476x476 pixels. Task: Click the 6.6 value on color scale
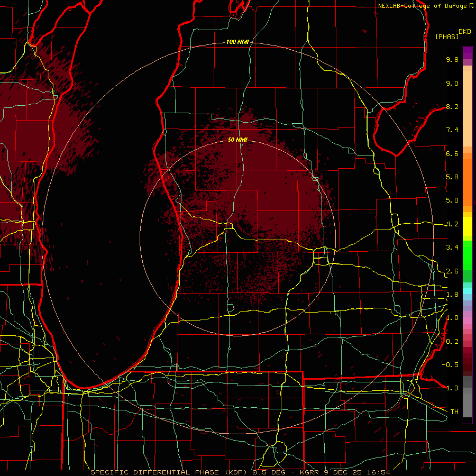[x=452, y=153]
